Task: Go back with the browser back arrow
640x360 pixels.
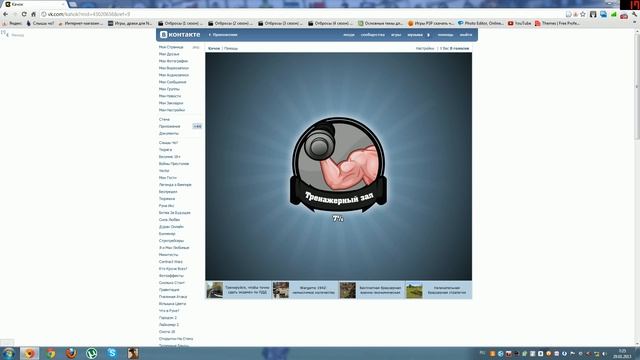Action: coord(5,14)
